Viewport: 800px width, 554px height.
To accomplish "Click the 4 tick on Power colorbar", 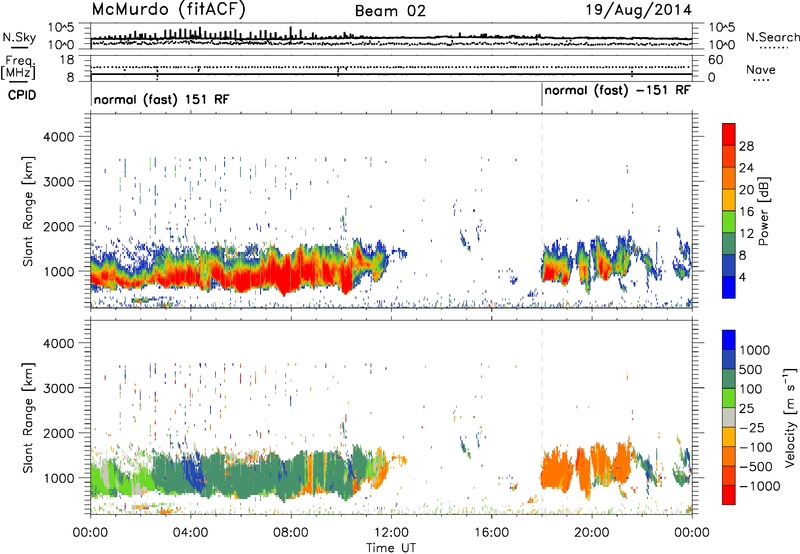I will click(743, 277).
